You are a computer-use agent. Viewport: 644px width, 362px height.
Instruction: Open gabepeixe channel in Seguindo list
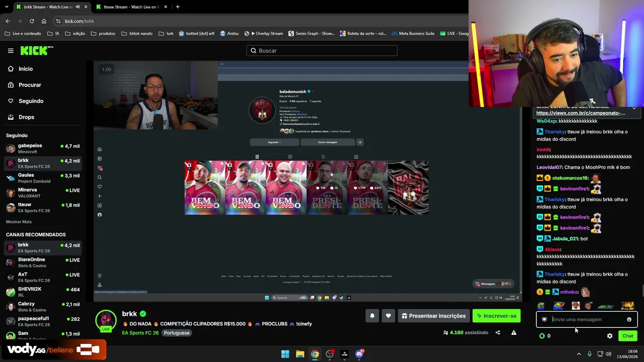coord(43,148)
